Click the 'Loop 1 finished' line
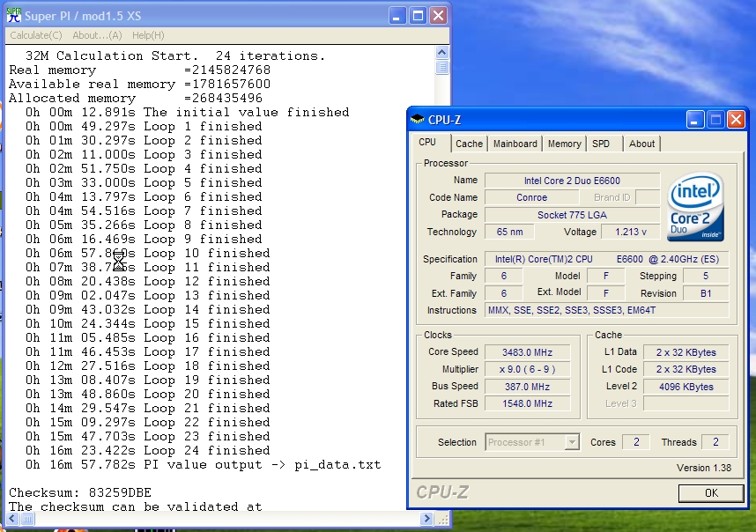The width and height of the screenshot is (756, 532). pos(144,126)
